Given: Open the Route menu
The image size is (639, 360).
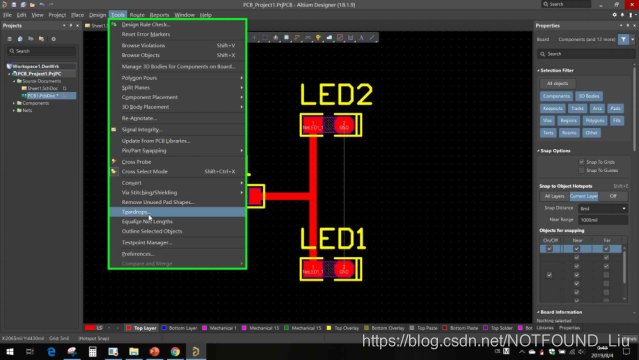Looking at the screenshot, I should tap(137, 15).
